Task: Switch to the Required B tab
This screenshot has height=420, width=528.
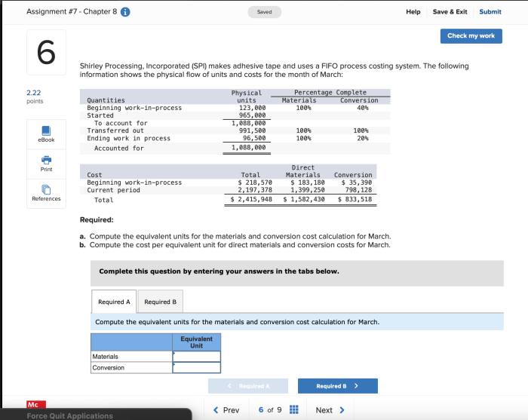Action: 160,302
